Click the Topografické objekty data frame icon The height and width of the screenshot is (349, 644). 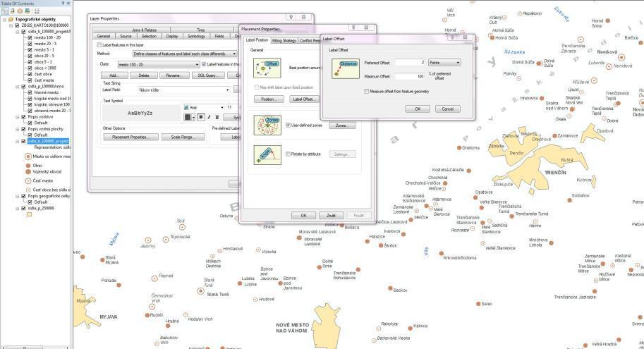(11, 19)
